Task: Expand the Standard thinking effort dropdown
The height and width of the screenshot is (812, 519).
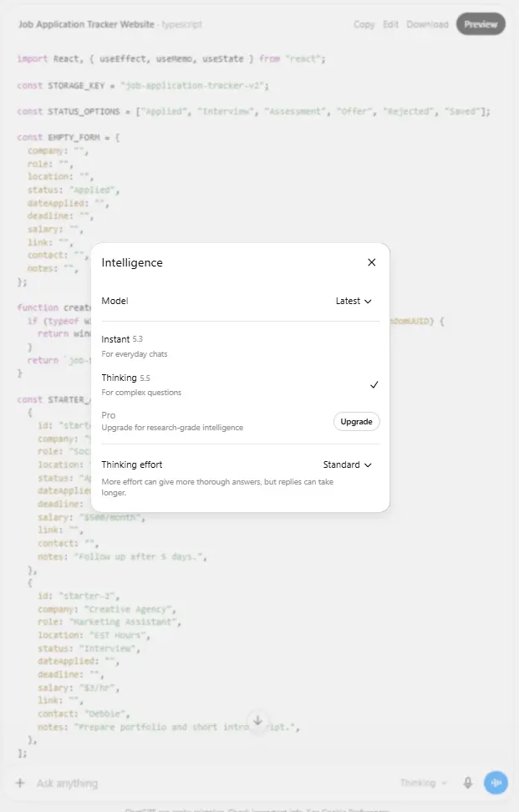Action: [x=347, y=464]
